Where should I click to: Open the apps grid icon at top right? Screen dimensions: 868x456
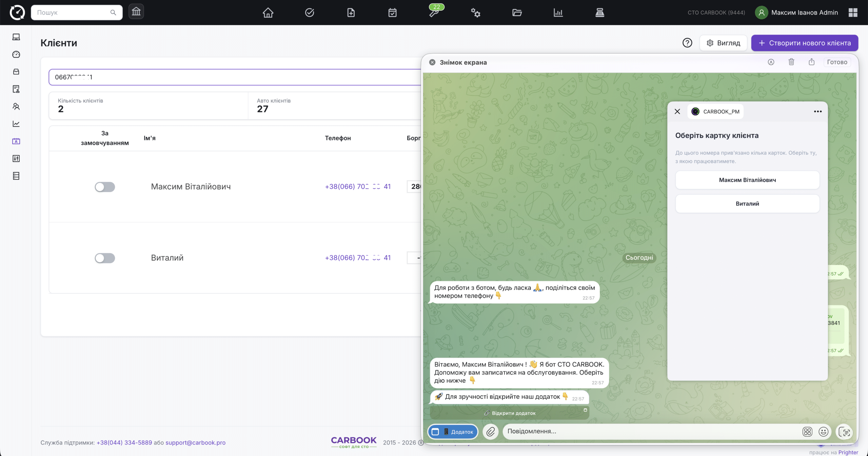[853, 13]
